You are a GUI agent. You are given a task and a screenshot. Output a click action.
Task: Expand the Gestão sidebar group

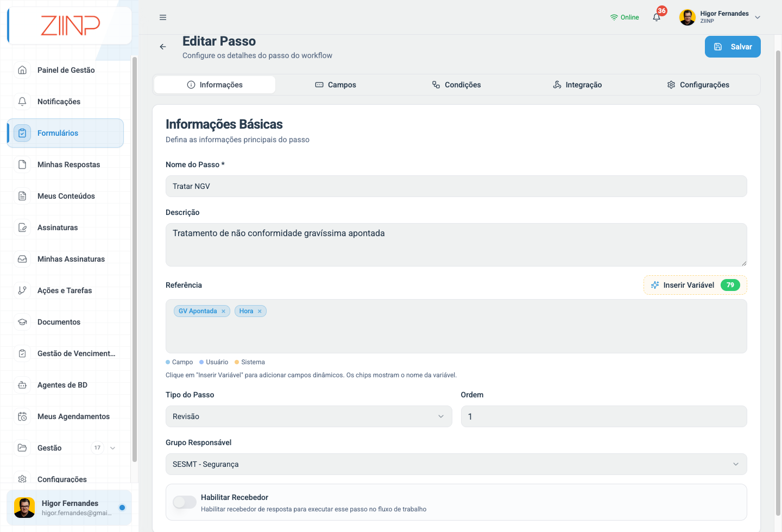(113, 448)
